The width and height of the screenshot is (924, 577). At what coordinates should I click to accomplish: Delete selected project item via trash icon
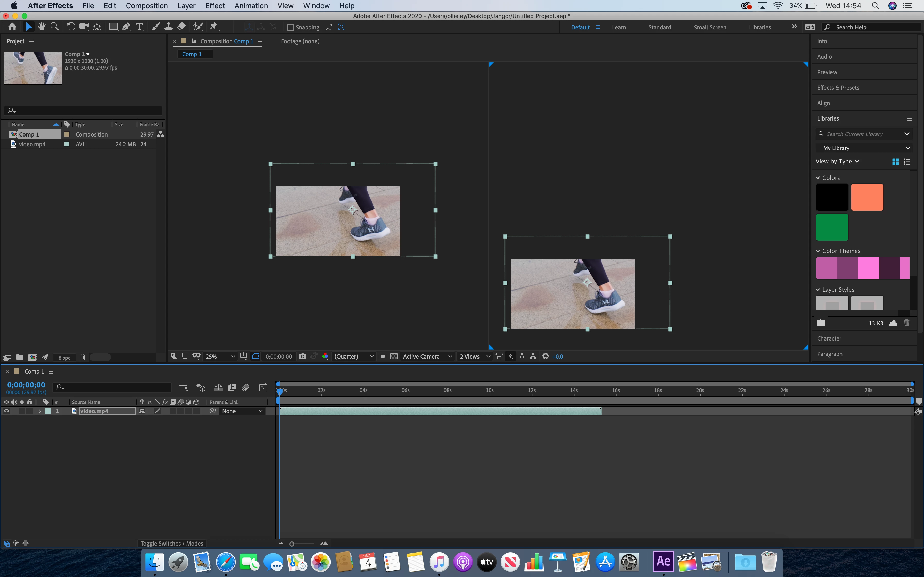click(x=82, y=358)
